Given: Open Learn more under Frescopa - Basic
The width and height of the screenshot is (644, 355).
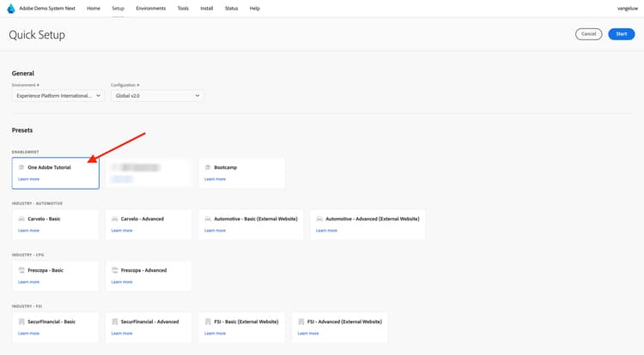Looking at the screenshot, I should point(28,282).
